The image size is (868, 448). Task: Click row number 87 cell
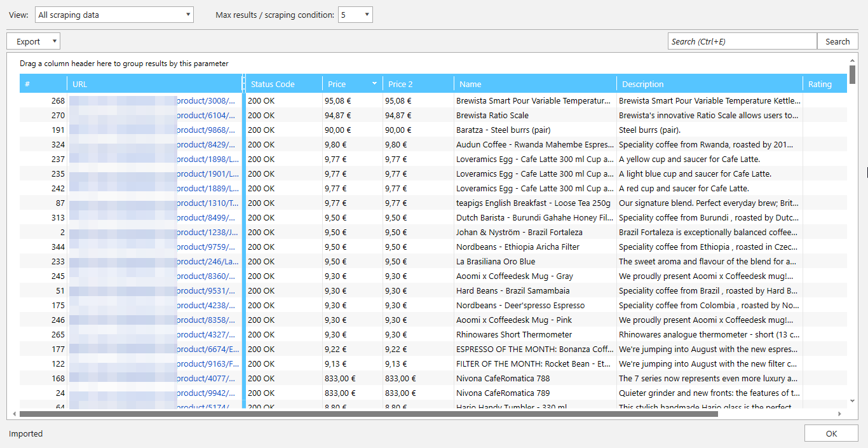point(43,203)
